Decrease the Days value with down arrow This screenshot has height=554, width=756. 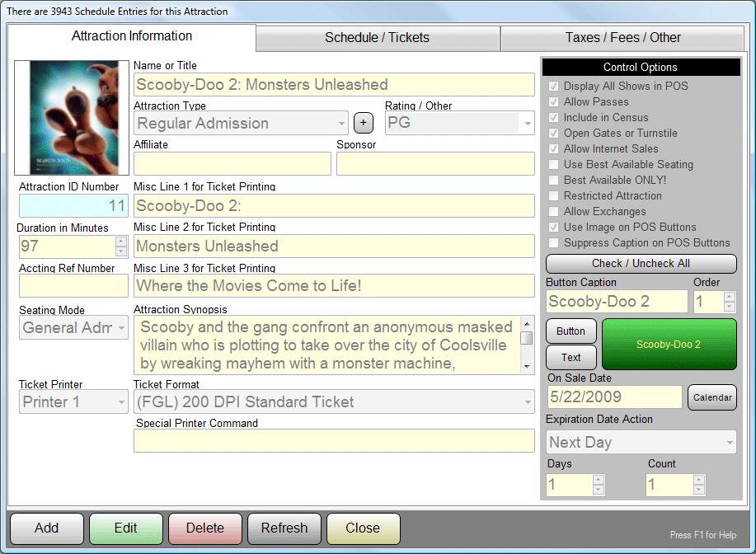click(599, 490)
